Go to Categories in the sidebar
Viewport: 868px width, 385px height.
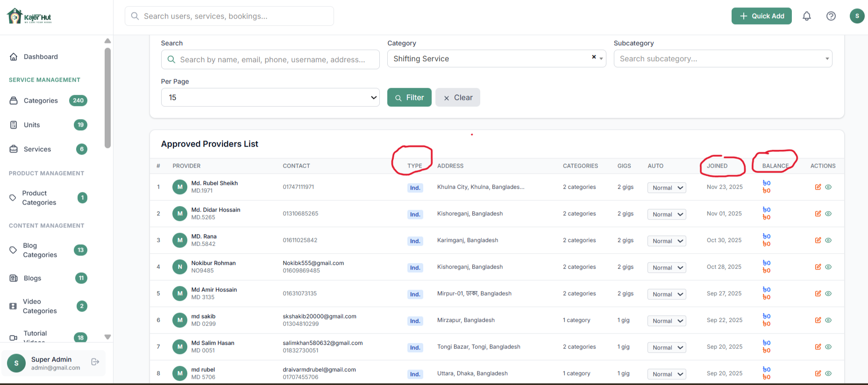(x=41, y=100)
